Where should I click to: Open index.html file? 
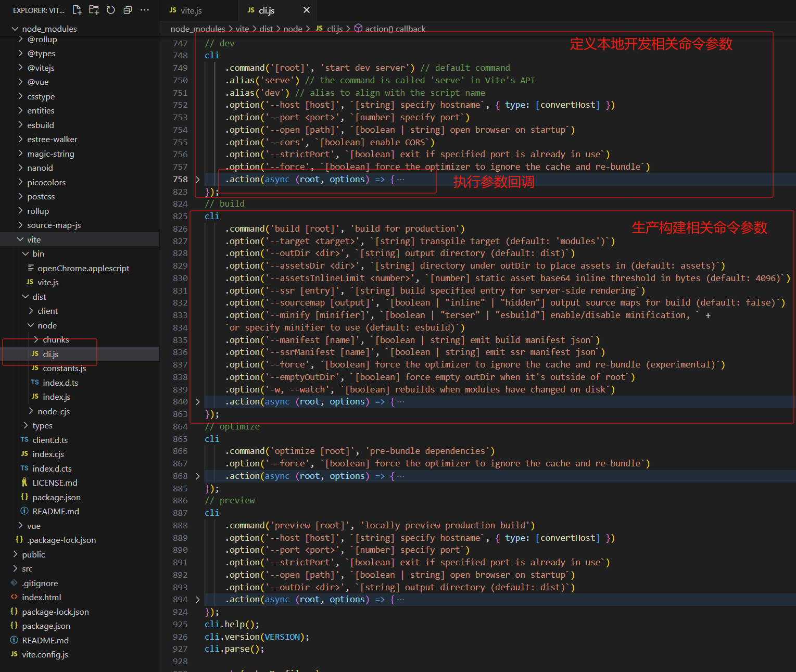coord(80,597)
